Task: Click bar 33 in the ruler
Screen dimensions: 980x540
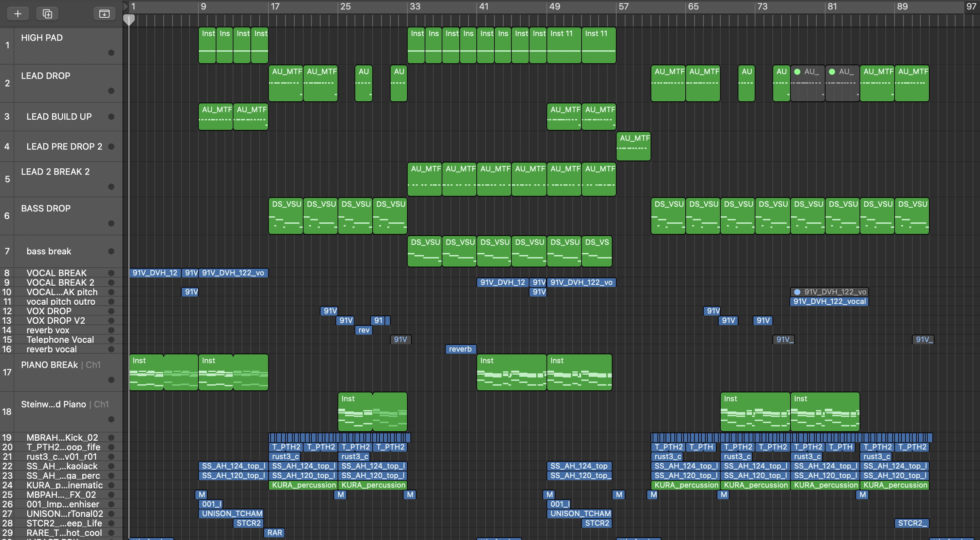Action: click(415, 6)
